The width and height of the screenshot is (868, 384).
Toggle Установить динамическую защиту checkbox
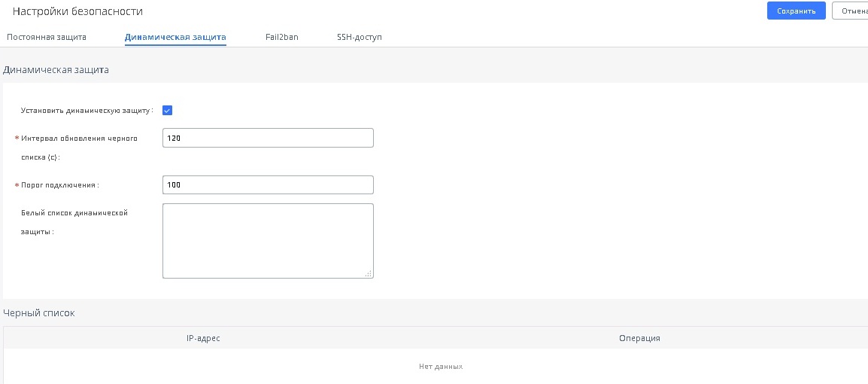(167, 110)
